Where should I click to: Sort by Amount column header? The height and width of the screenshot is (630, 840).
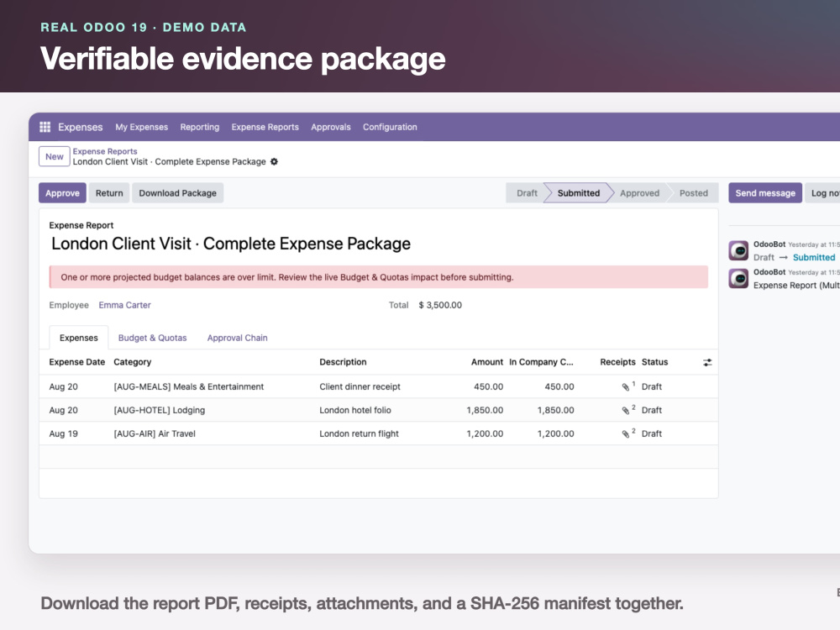click(487, 362)
